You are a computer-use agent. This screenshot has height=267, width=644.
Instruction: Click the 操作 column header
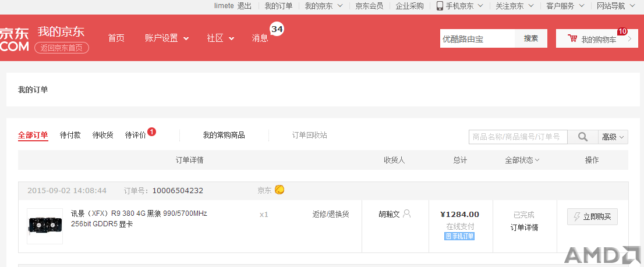coord(592,160)
